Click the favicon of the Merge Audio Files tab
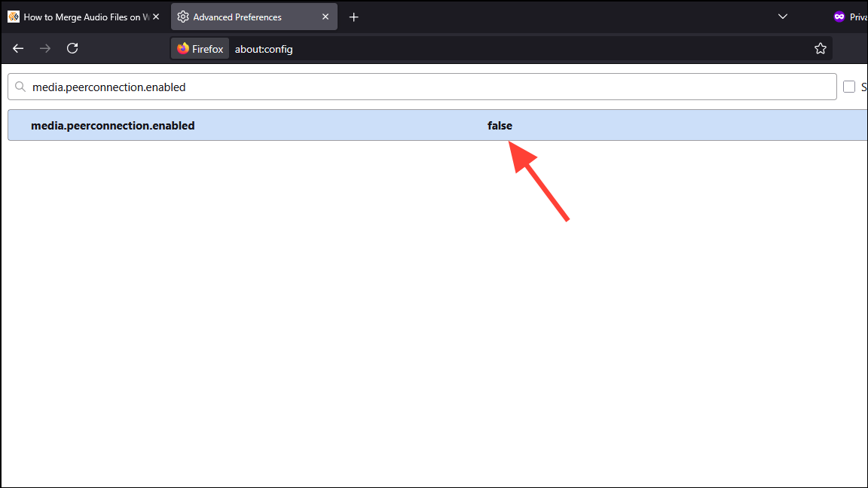This screenshot has height=488, width=868. pyautogui.click(x=14, y=17)
